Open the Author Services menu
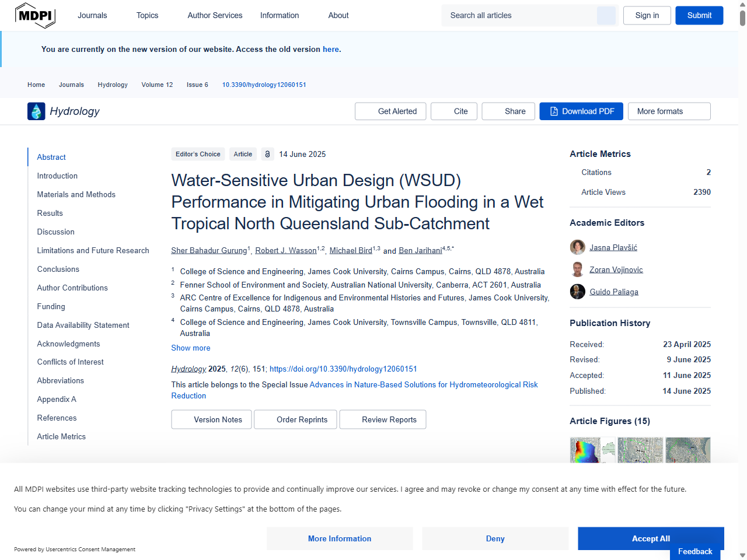This screenshot has width=747, height=560. [x=215, y=15]
